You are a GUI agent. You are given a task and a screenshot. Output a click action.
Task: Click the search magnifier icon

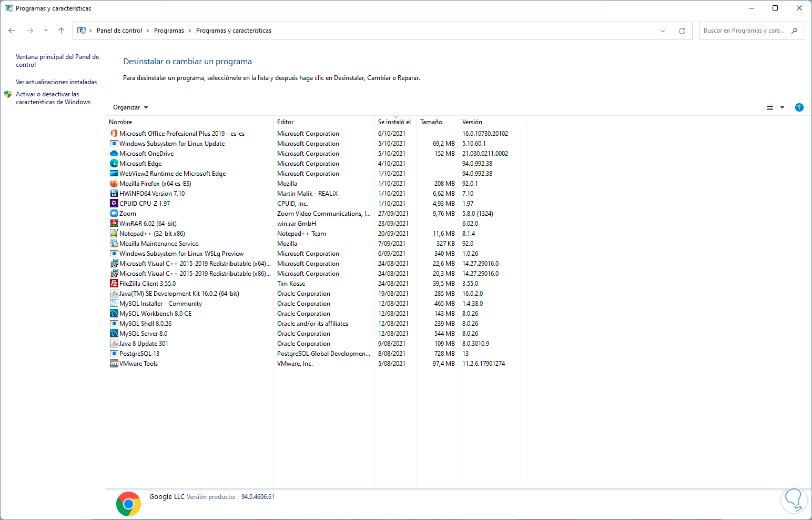794,31
